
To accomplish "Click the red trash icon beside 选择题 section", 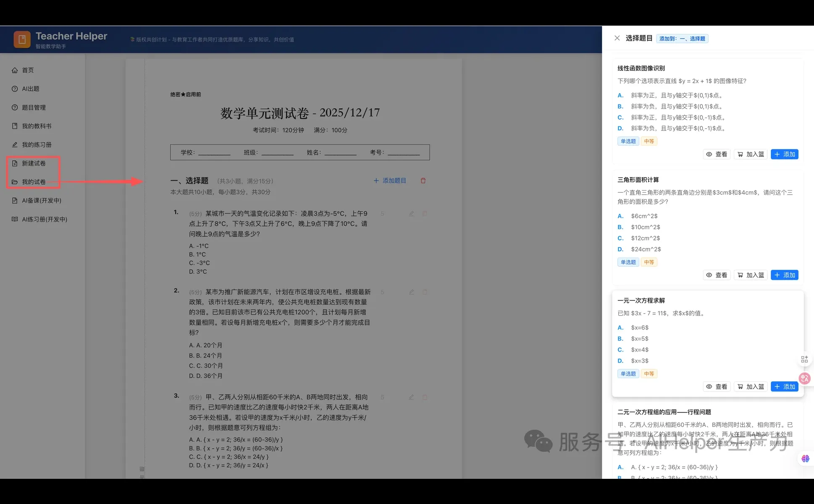I will (423, 180).
